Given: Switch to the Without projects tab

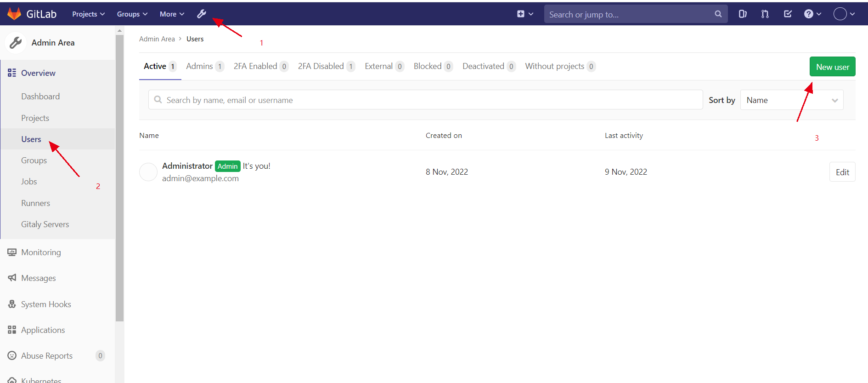Looking at the screenshot, I should pos(560,67).
